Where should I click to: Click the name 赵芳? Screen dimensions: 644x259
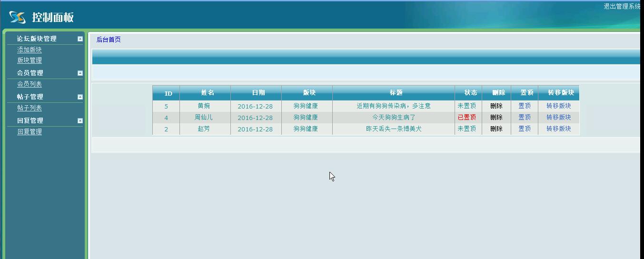(204, 129)
